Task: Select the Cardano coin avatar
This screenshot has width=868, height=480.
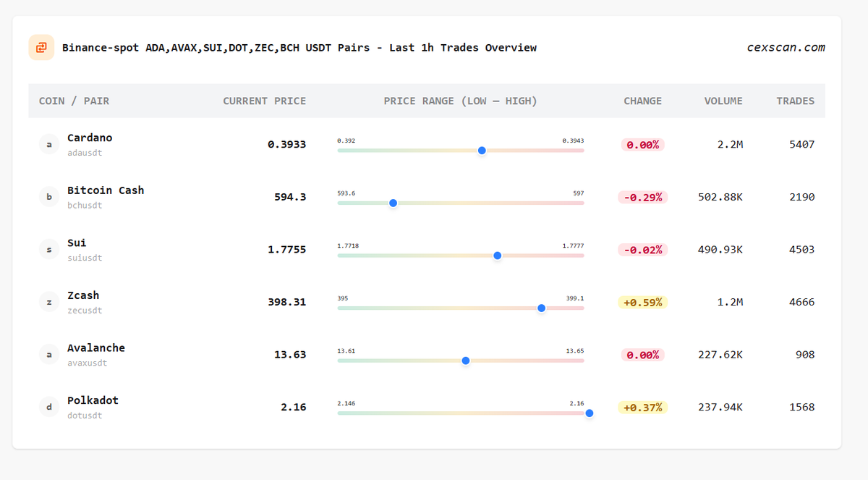Action: point(49,144)
